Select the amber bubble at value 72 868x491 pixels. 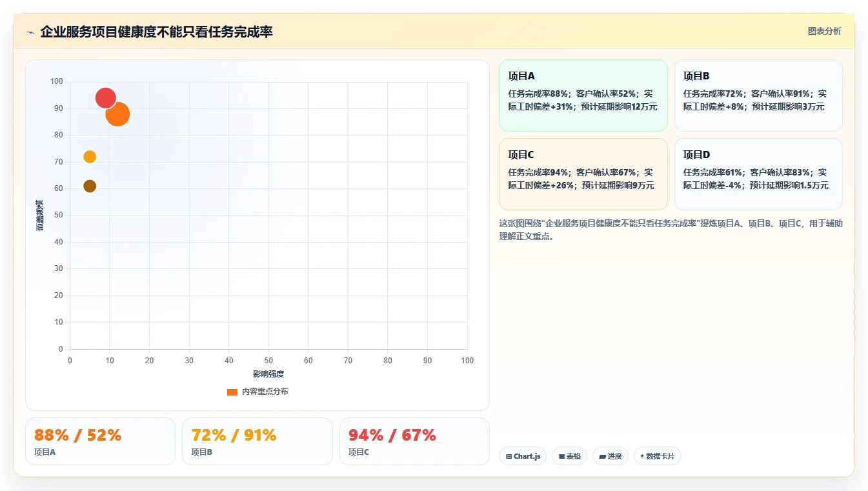90,157
